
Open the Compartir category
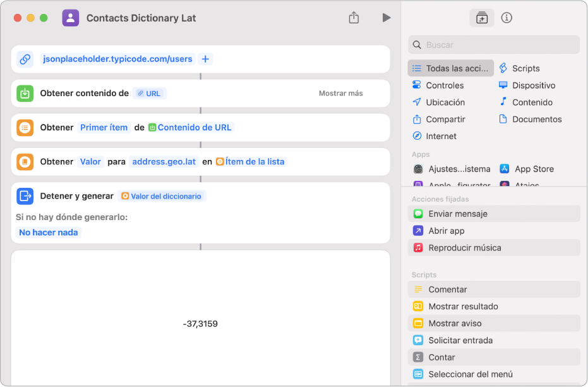445,120
